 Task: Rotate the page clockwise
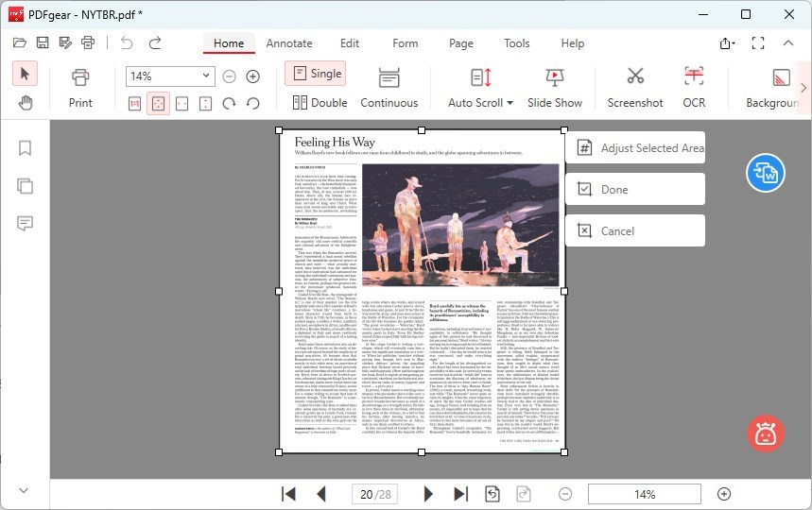pos(229,104)
